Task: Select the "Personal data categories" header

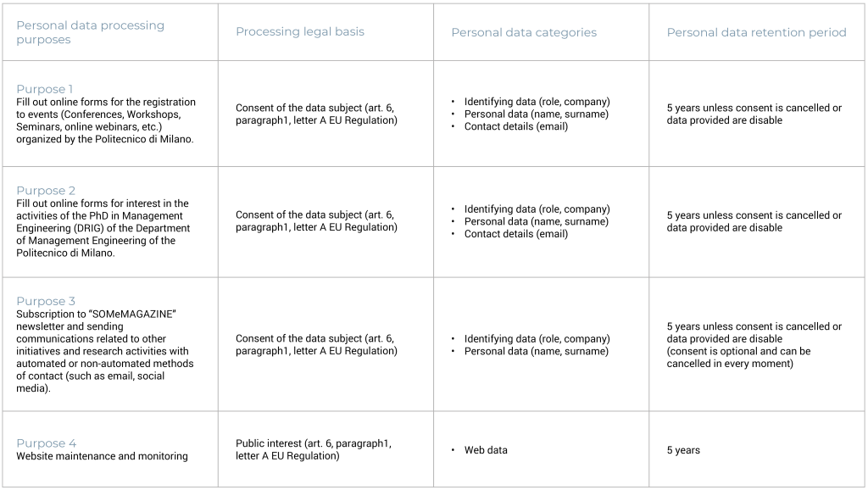Action: pyautogui.click(x=523, y=32)
